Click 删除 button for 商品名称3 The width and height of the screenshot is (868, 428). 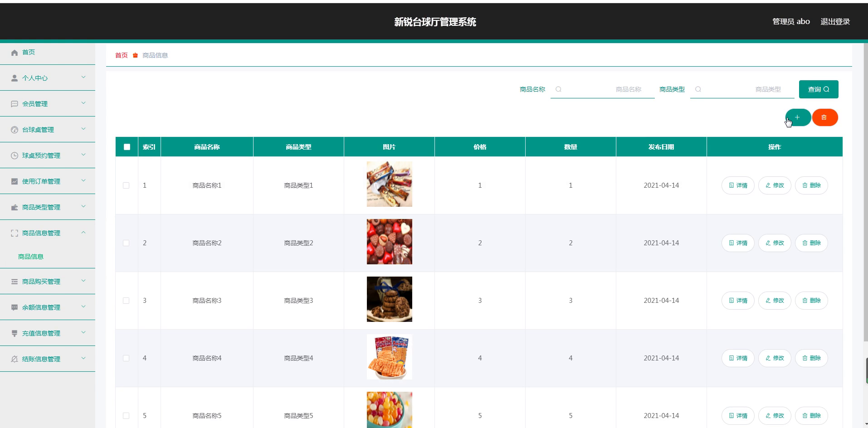point(811,301)
